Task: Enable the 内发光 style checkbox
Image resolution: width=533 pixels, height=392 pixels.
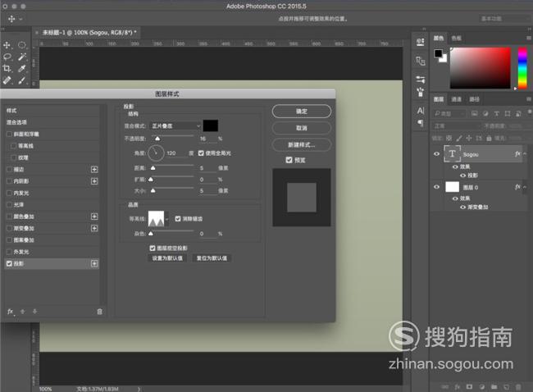Action: pos(9,193)
